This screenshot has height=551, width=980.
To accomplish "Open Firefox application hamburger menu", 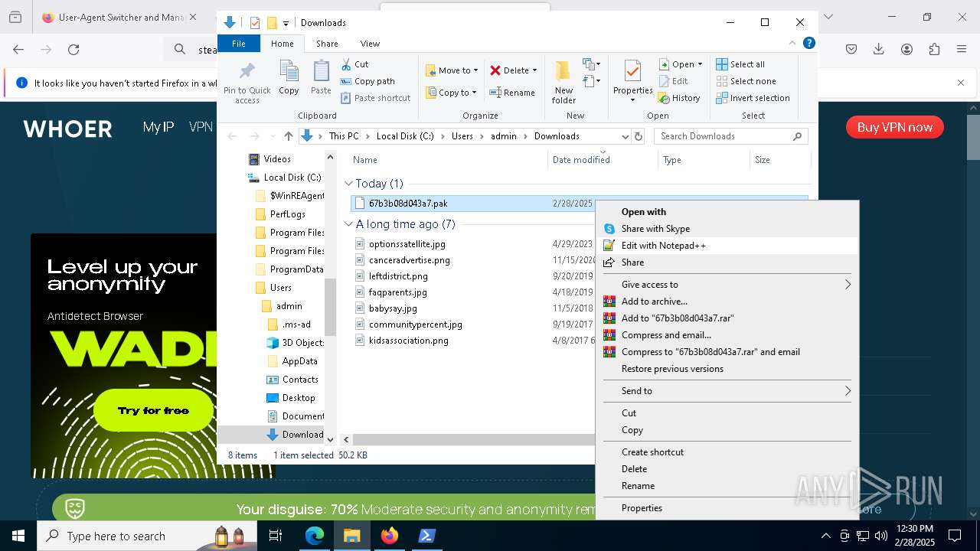I will pos(962,50).
